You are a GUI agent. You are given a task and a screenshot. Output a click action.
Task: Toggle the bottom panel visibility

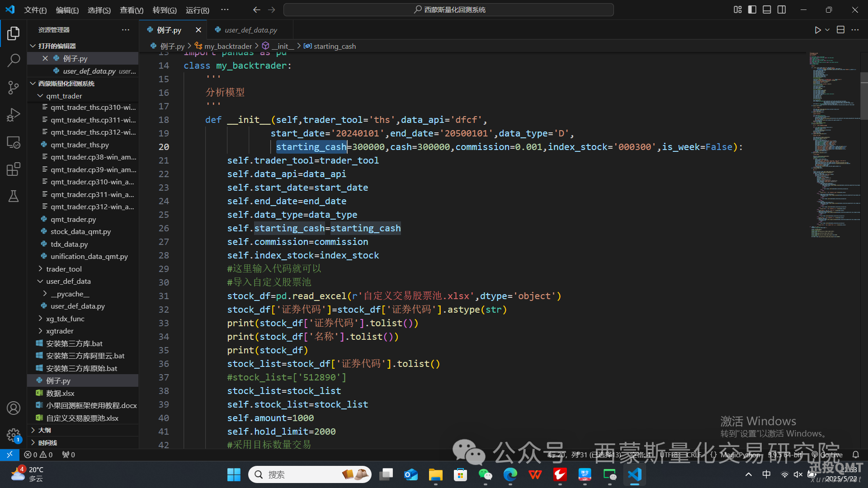(x=767, y=9)
